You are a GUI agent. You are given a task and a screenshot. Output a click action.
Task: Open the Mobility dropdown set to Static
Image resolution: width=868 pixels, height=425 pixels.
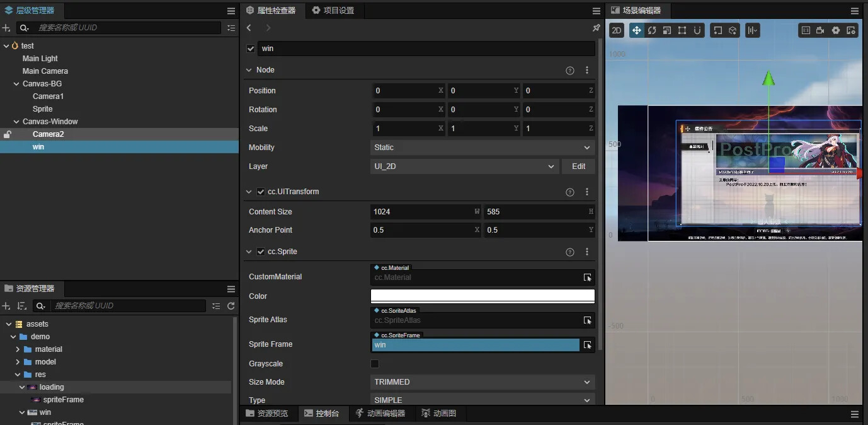[x=483, y=148]
